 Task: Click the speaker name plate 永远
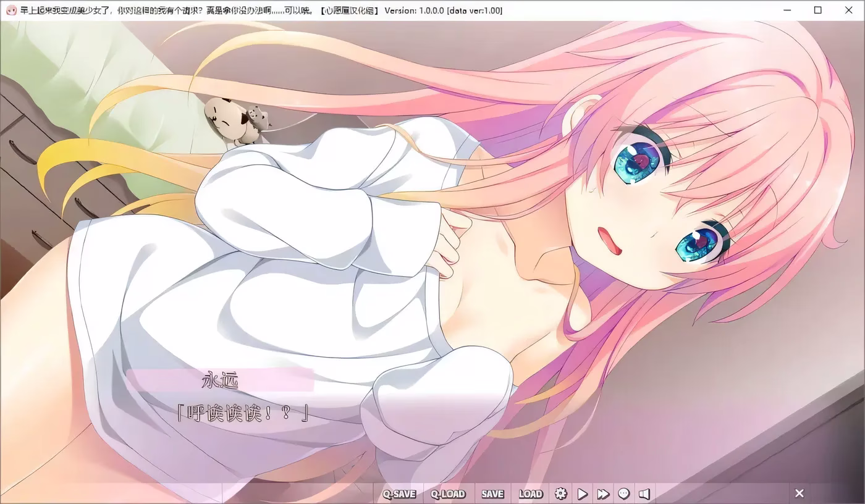click(x=220, y=380)
